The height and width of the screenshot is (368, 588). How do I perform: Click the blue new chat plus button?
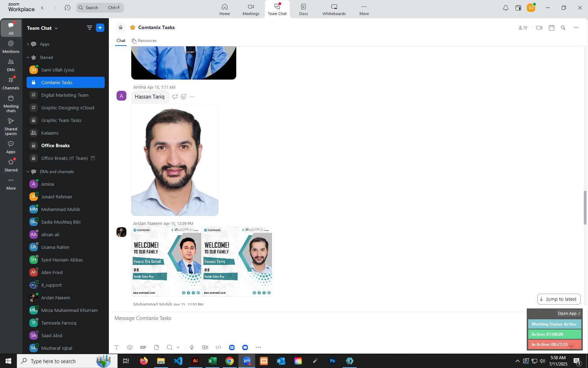[100, 28]
